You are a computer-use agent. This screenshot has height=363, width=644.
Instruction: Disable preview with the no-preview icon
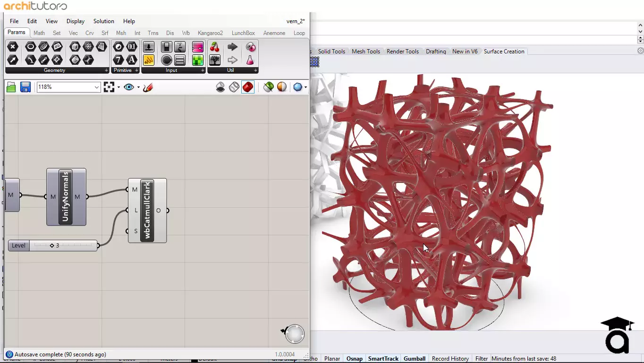220,87
